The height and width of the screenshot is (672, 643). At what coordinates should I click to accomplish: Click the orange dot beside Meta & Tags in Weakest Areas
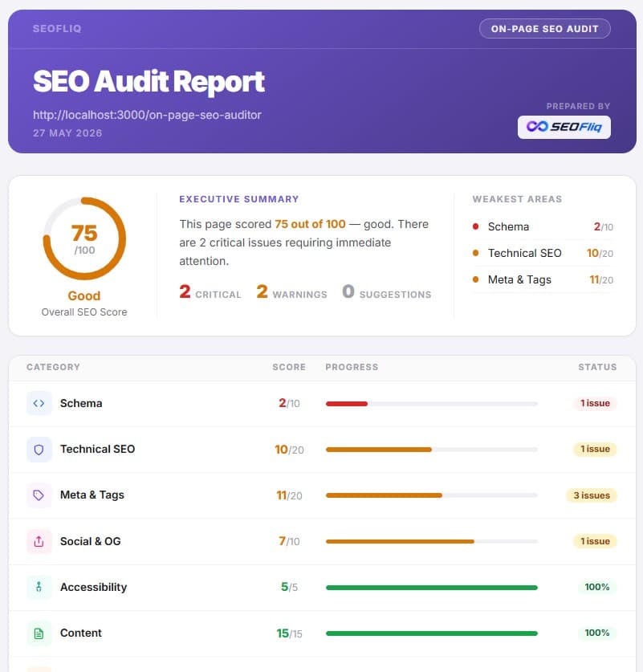click(x=475, y=279)
